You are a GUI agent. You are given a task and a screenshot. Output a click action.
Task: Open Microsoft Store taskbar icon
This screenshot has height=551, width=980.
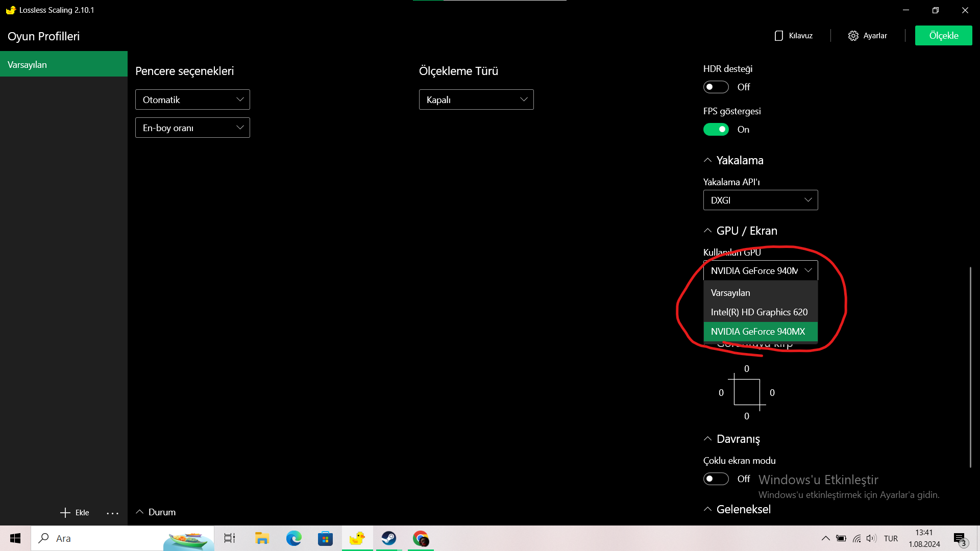coord(325,538)
